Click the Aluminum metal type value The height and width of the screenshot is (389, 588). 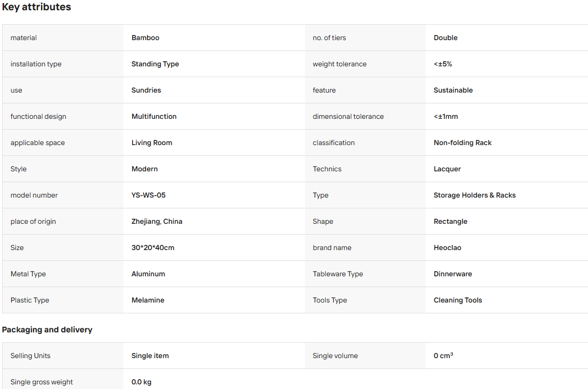pos(148,274)
